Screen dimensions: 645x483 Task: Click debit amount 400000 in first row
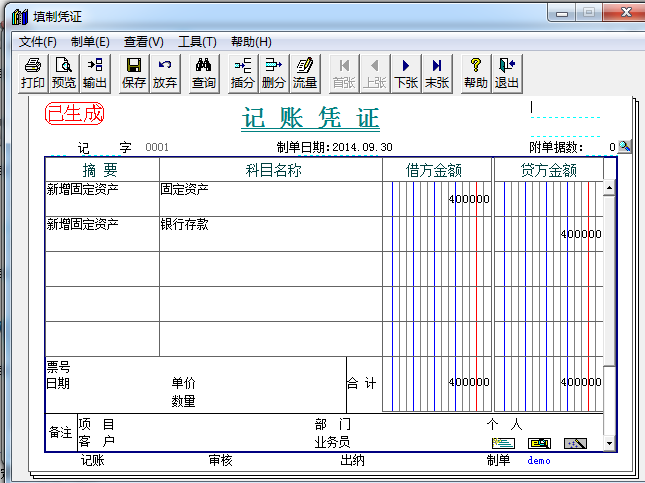(x=469, y=199)
